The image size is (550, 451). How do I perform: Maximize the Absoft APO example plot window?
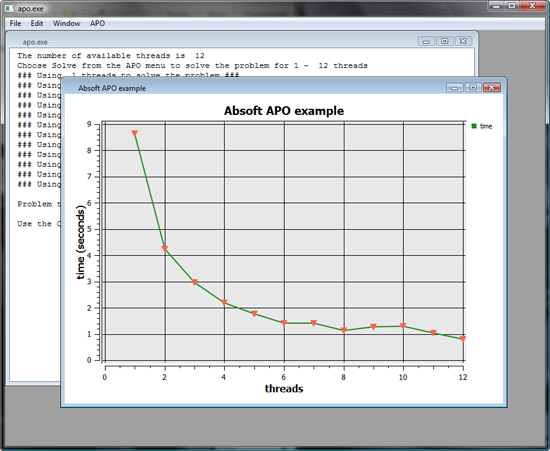(x=473, y=87)
